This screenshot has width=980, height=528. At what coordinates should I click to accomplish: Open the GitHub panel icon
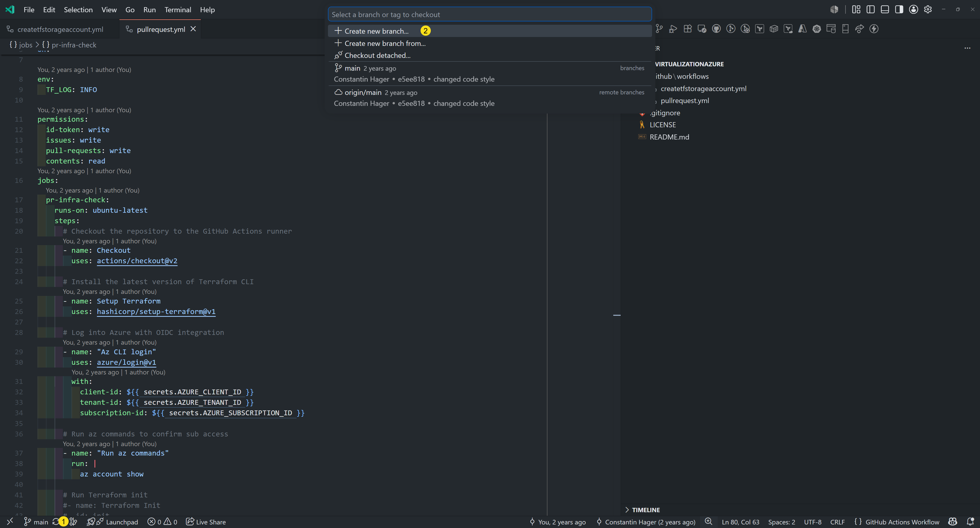coord(716,29)
